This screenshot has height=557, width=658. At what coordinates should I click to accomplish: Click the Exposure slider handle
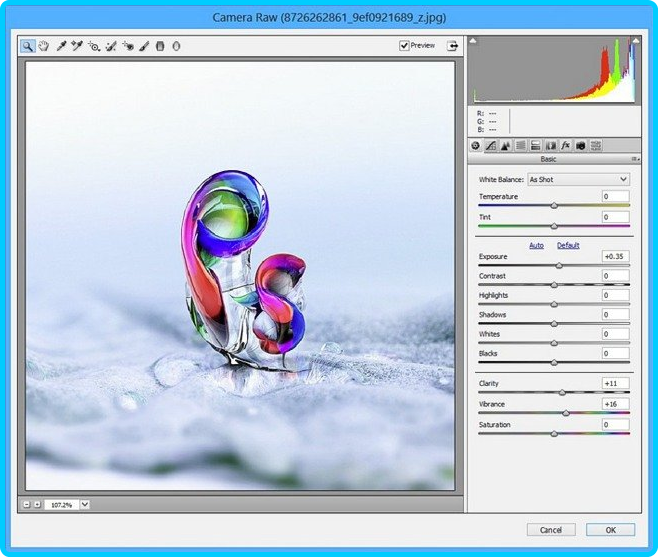(559, 265)
